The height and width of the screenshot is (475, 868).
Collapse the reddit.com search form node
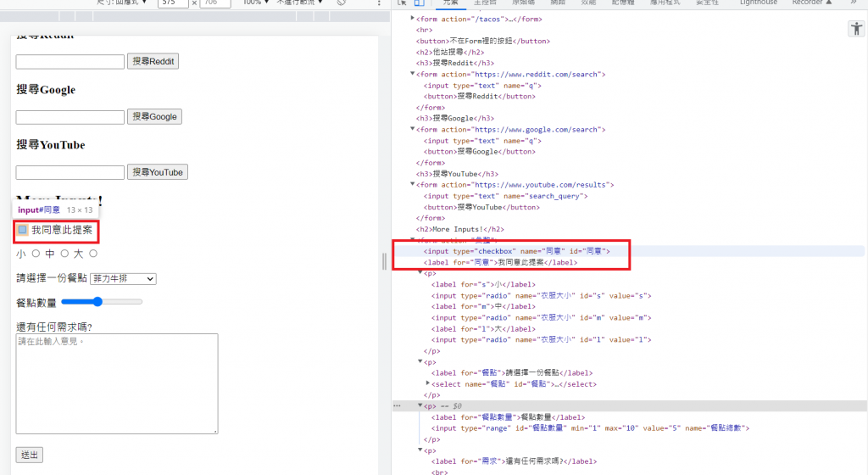coord(413,74)
